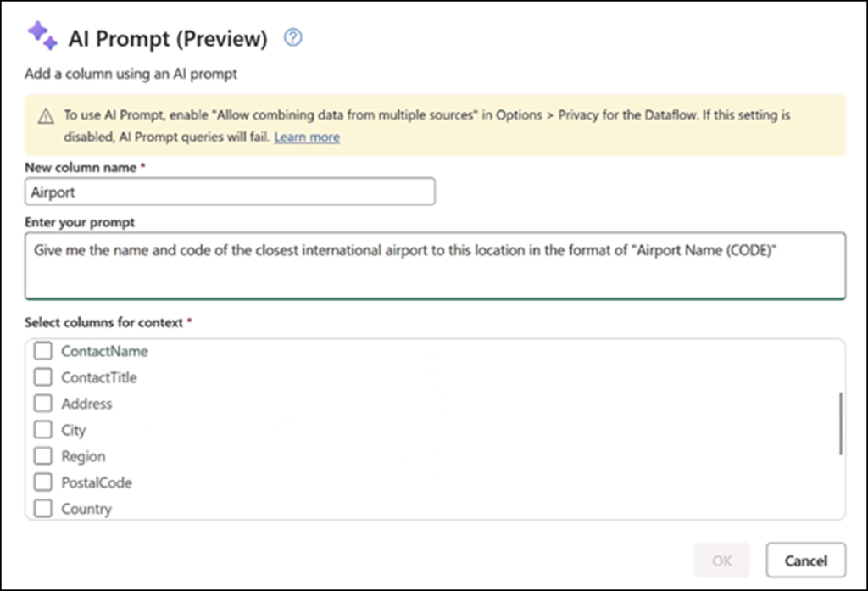Click inside the New column name field

point(229,191)
